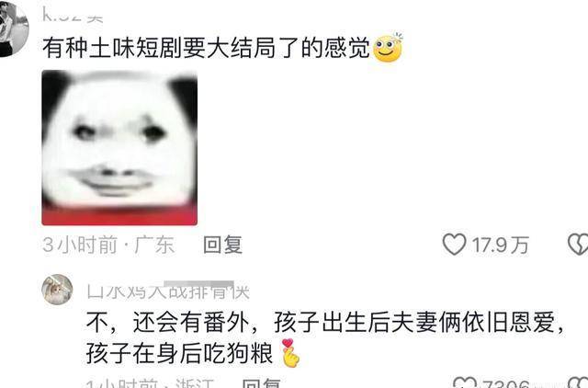Open the avatar of 口水鸡大战排骨侠
The width and height of the screenshot is (588, 388).
pyautogui.click(x=57, y=290)
